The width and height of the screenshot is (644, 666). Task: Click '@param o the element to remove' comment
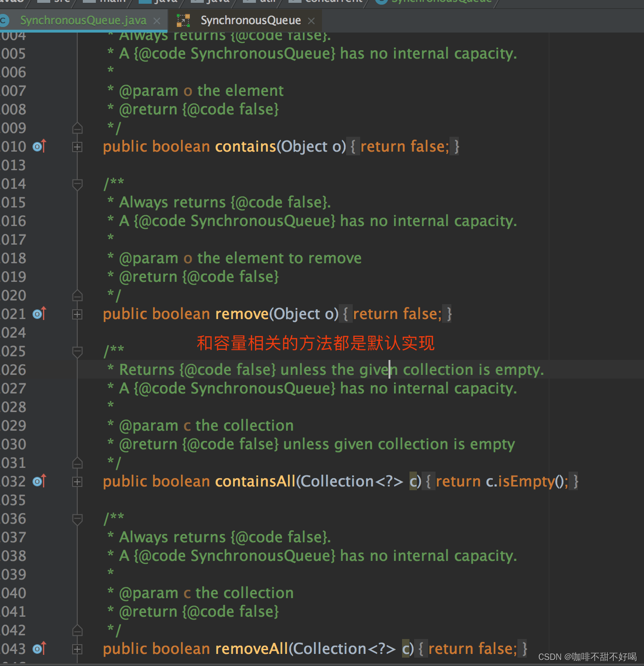click(x=240, y=258)
